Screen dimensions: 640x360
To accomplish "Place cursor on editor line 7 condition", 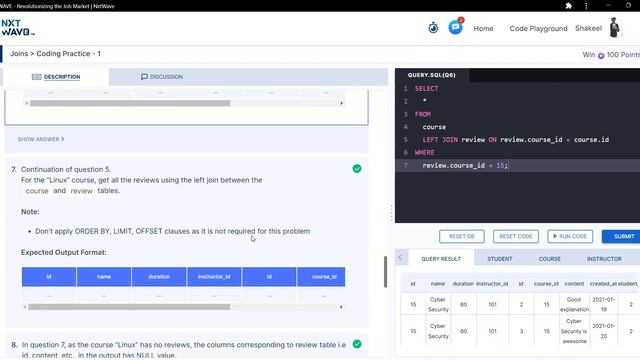I will [x=465, y=165].
